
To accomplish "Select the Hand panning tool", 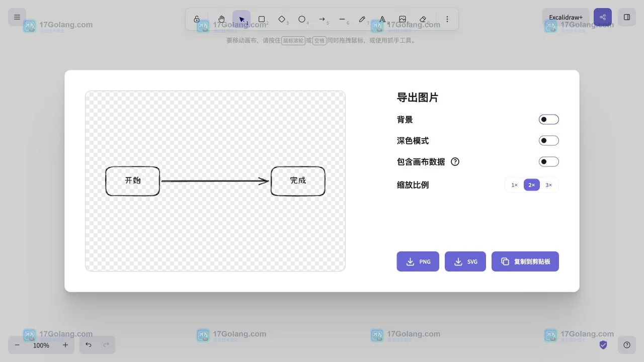I will [221, 19].
